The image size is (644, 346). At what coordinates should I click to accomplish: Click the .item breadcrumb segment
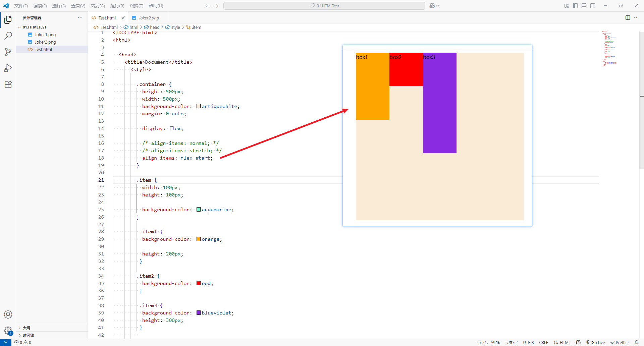click(194, 27)
